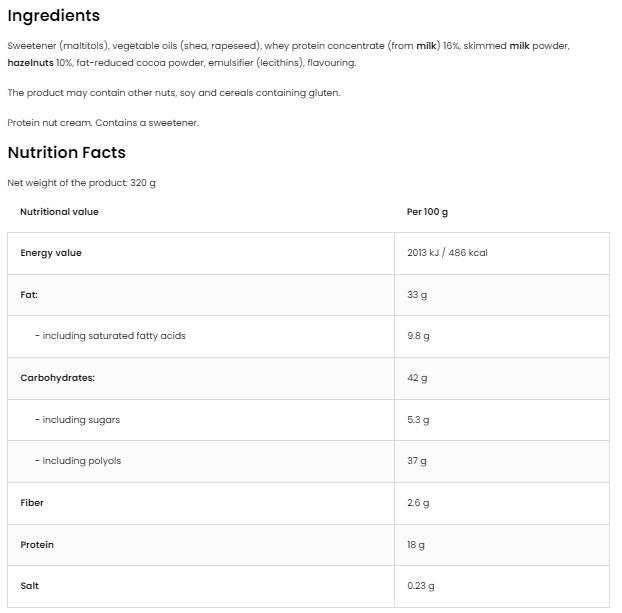Click the Ingredients heading
Image resolution: width=622 pixels, height=613 pixels.
(53, 16)
